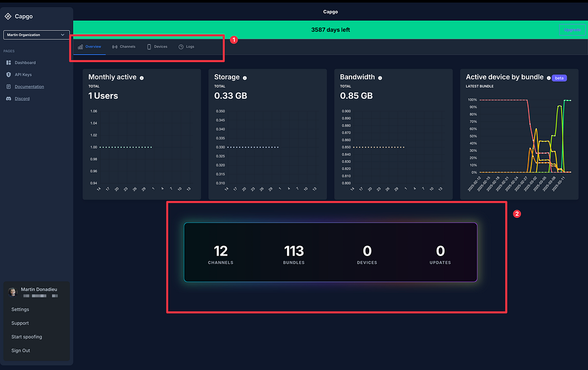The height and width of the screenshot is (370, 588).
Task: Click the Logs clock icon
Action: tap(181, 47)
